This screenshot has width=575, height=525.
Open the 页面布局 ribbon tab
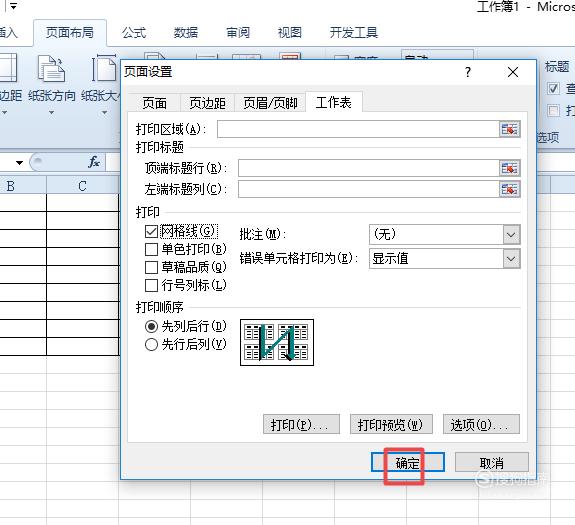[70, 33]
